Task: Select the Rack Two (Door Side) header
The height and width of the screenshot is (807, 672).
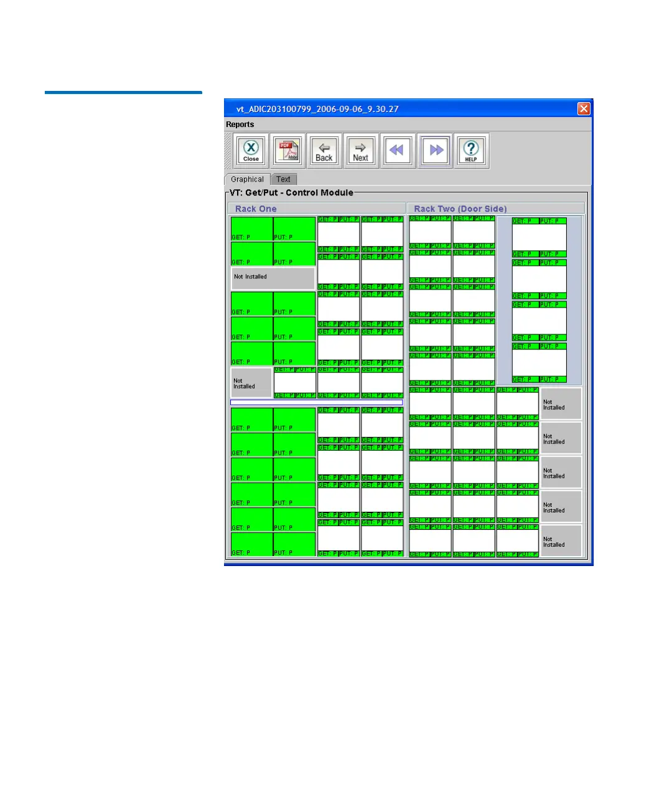Action: click(496, 209)
